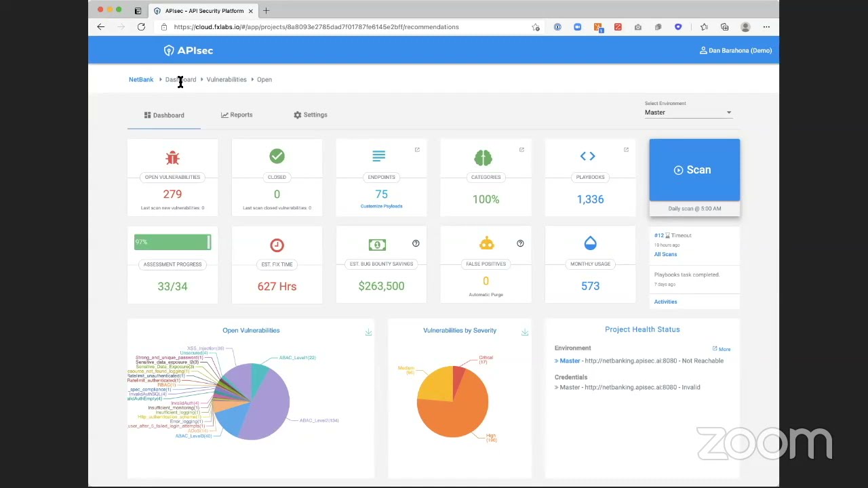This screenshot has width=868, height=488.
Task: Click the Customize Playbooks link
Action: pos(381,206)
